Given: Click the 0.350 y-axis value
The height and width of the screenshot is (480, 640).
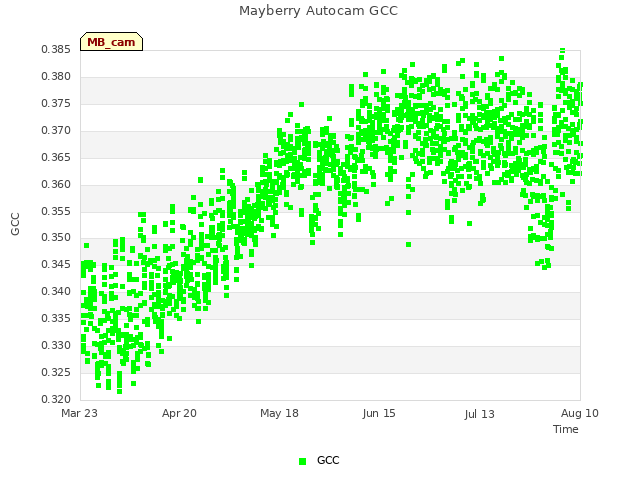Looking at the screenshot, I should pyautogui.click(x=56, y=237).
